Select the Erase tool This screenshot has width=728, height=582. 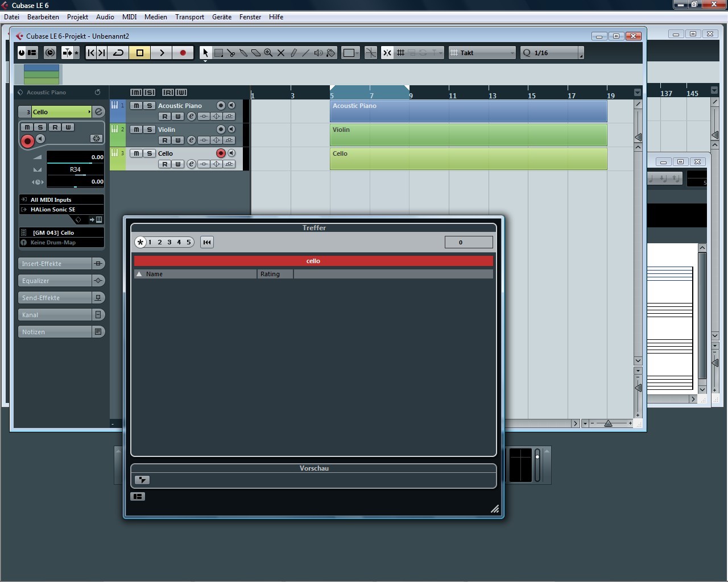pos(256,53)
